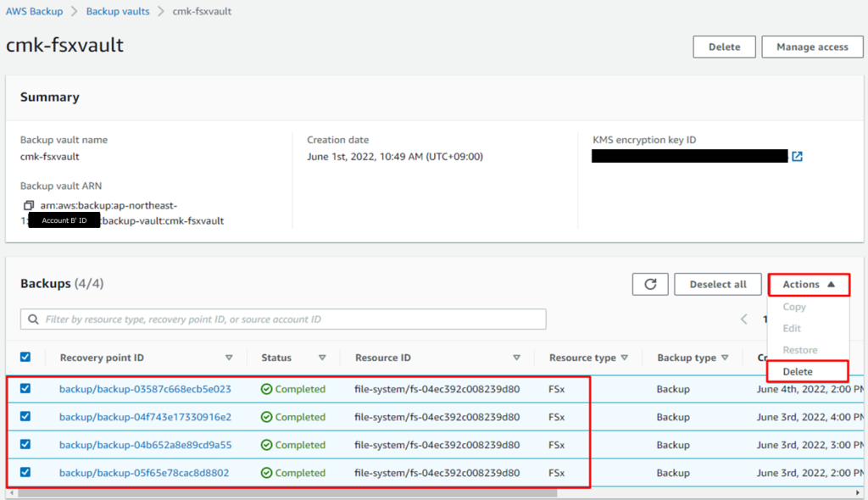Click Completed status of backup-03587c668ecb5e023
This screenshot has height=500, width=868.
292,389
